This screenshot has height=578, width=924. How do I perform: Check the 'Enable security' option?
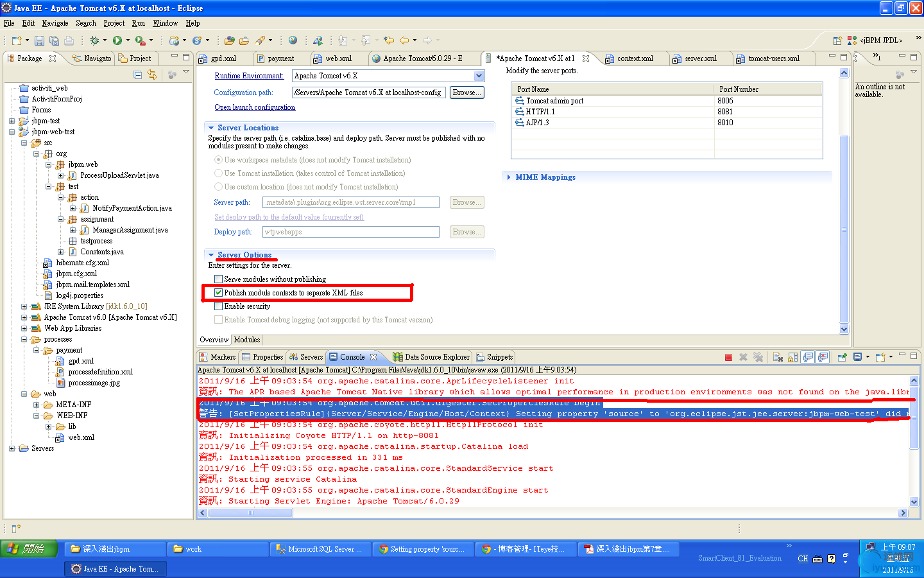[218, 306]
